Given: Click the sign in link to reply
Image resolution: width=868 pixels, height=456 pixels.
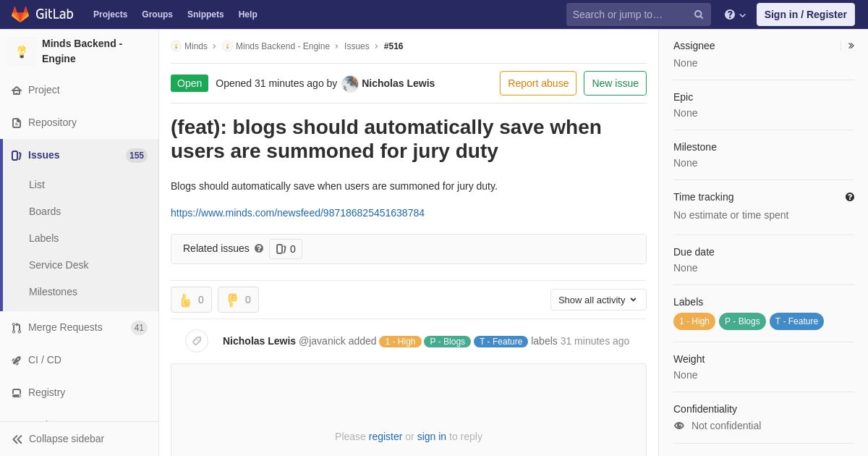Looking at the screenshot, I should click(x=432, y=436).
